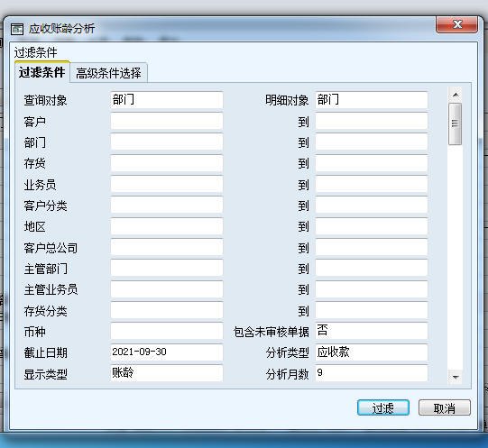Click the scrollbar down arrow
This screenshot has height=448, width=488.
(456, 377)
